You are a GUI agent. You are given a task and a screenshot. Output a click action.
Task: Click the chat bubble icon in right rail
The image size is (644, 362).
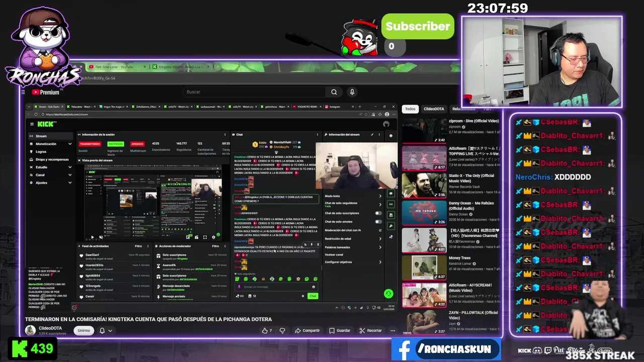pyautogui.click(x=391, y=194)
